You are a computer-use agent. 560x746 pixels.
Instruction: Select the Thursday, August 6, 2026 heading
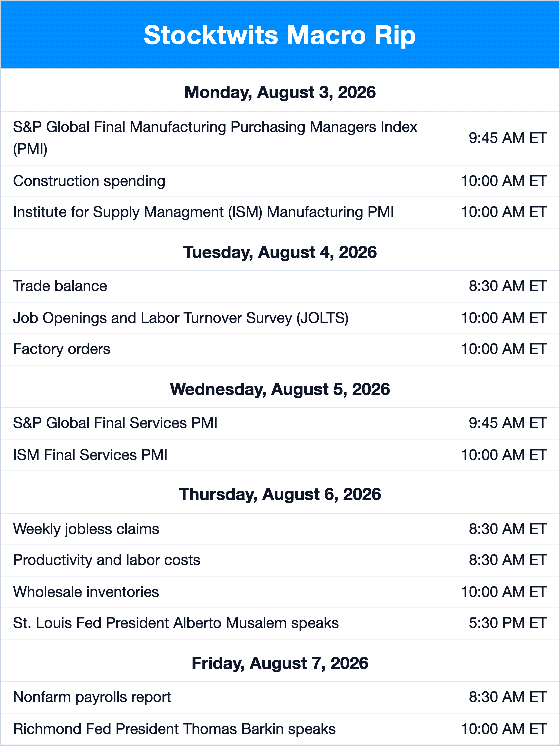tap(280, 494)
